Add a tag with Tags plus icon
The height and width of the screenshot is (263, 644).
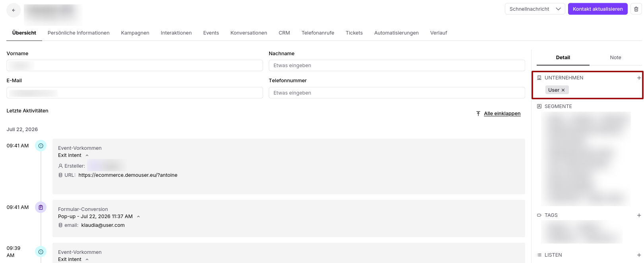tap(639, 215)
